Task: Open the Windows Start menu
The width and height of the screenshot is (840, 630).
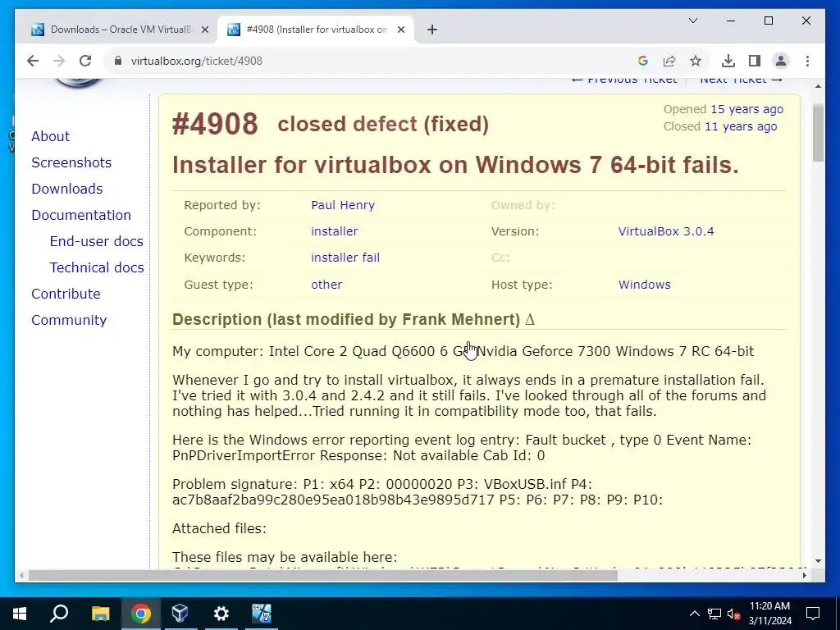Action: [20, 614]
